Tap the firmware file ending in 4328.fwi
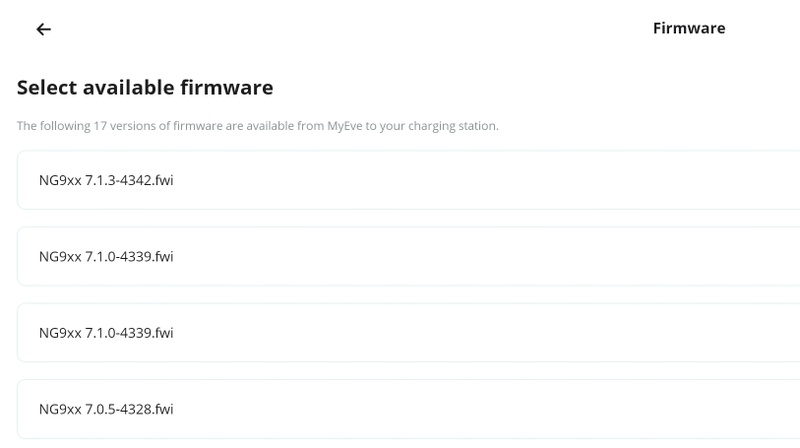 point(106,408)
